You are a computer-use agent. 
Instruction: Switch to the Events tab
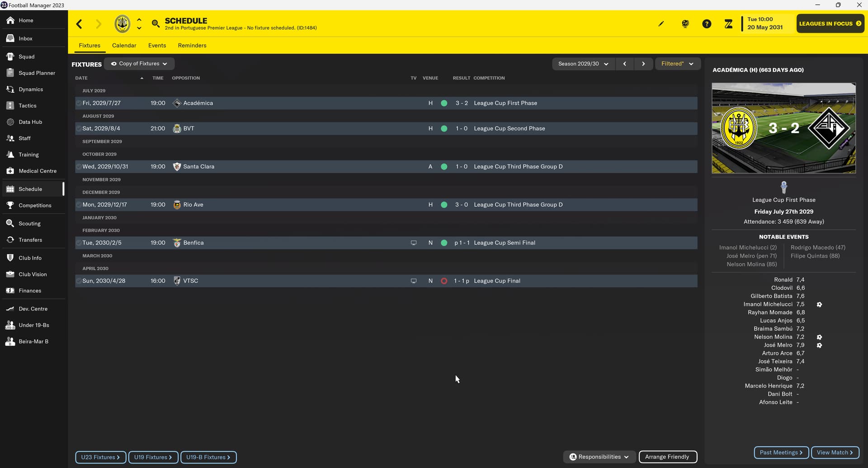tap(157, 45)
